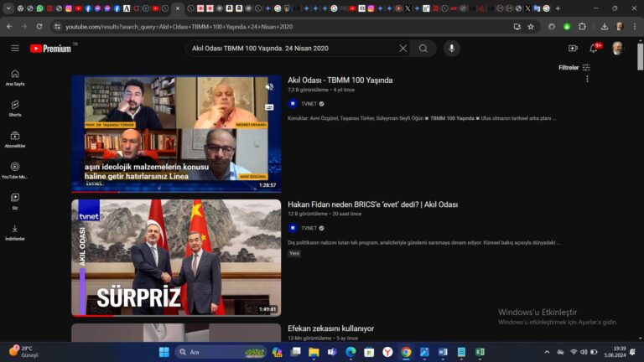
Task: Open Abonelikler in the sidebar
Action: (15, 140)
